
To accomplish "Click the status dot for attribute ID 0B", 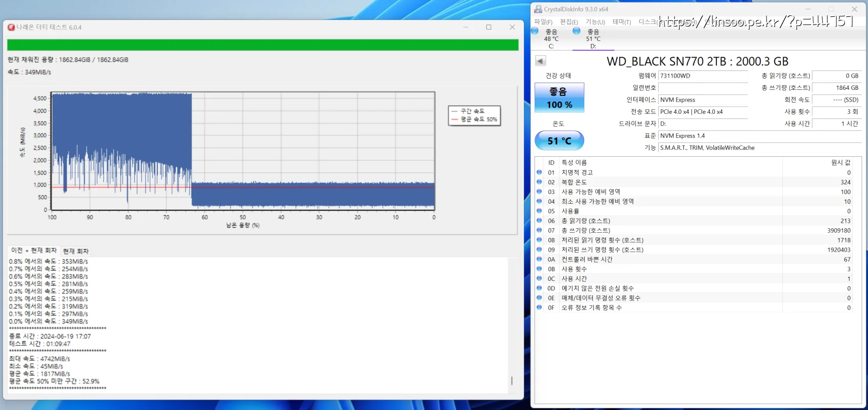I will (x=539, y=269).
